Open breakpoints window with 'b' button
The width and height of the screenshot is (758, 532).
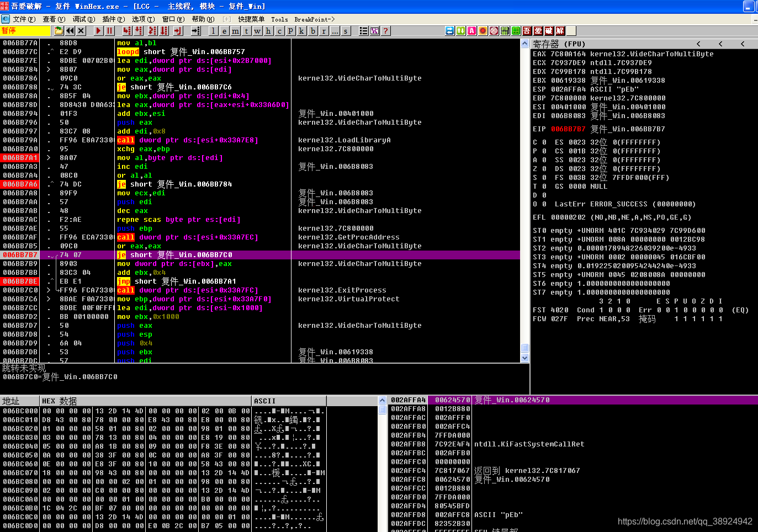[x=313, y=31]
